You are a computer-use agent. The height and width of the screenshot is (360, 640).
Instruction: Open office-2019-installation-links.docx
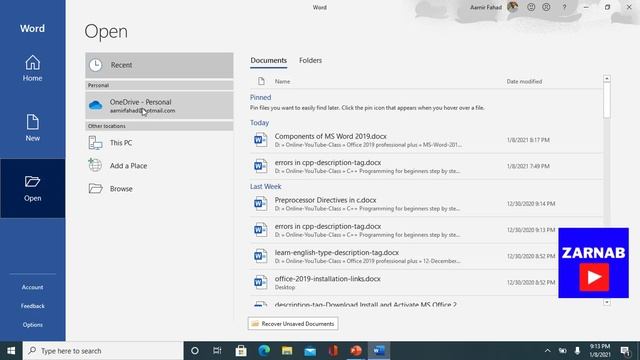coord(426,282)
